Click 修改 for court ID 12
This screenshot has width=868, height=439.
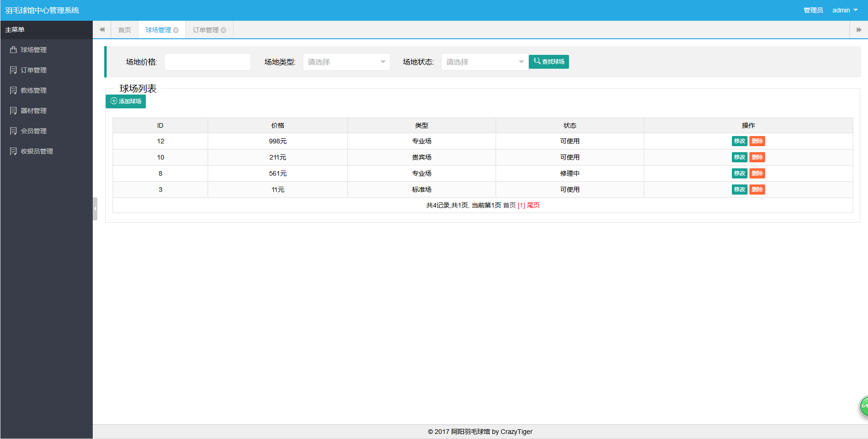(x=739, y=141)
